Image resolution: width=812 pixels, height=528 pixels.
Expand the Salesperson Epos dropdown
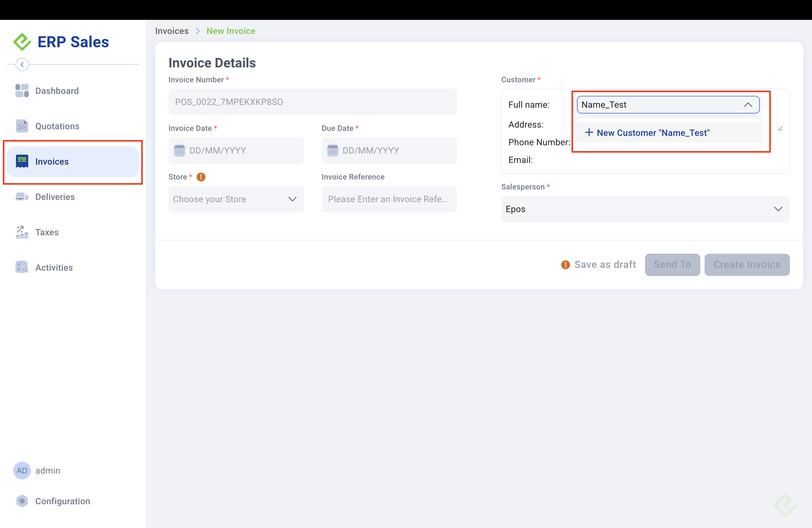(645, 209)
